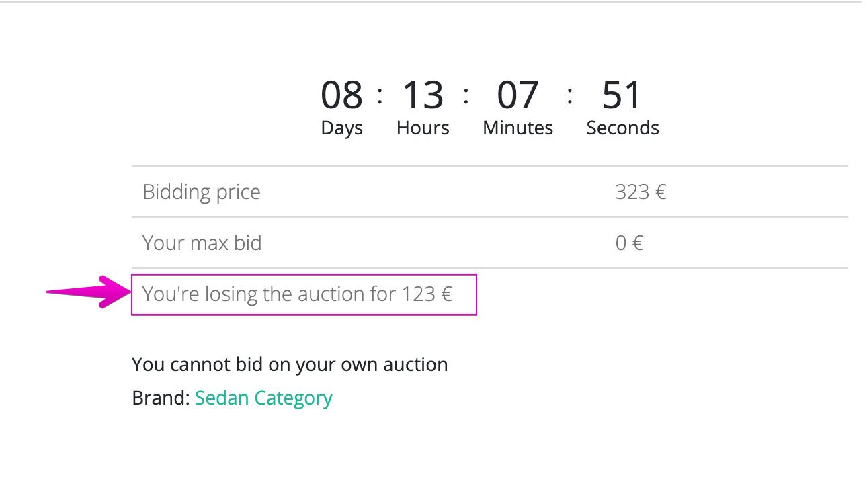Click the colon between Minutes and Seconds
Viewport: 867px width, 504px height.
coord(569,95)
